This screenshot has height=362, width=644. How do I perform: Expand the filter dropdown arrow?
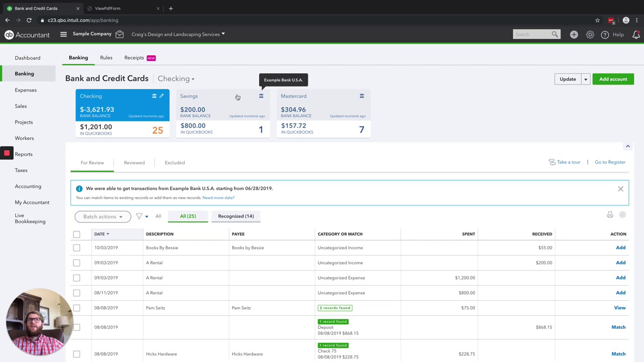146,217
